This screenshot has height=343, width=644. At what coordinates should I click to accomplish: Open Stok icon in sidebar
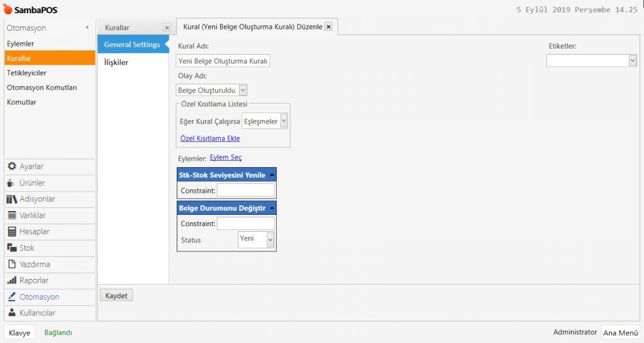(x=11, y=248)
